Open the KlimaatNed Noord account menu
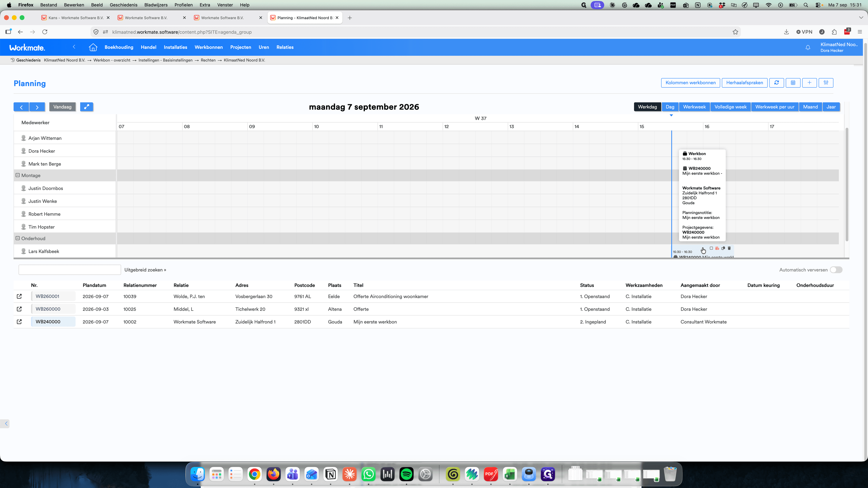This screenshot has width=868, height=488. tap(839, 47)
